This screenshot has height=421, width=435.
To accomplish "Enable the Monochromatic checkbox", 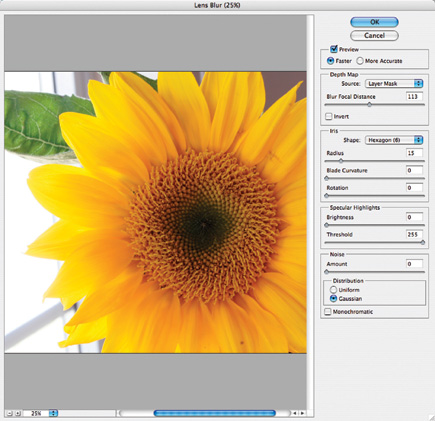I will (328, 312).
